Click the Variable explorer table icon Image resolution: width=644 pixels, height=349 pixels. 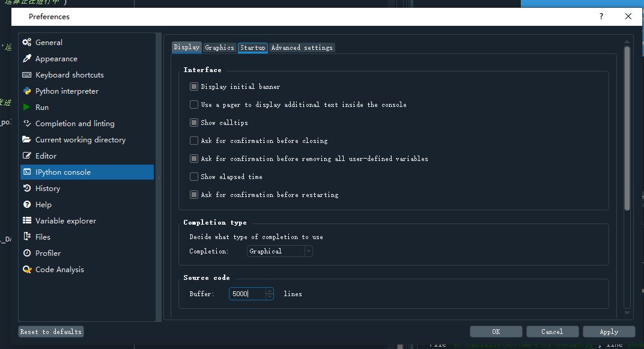pos(26,220)
